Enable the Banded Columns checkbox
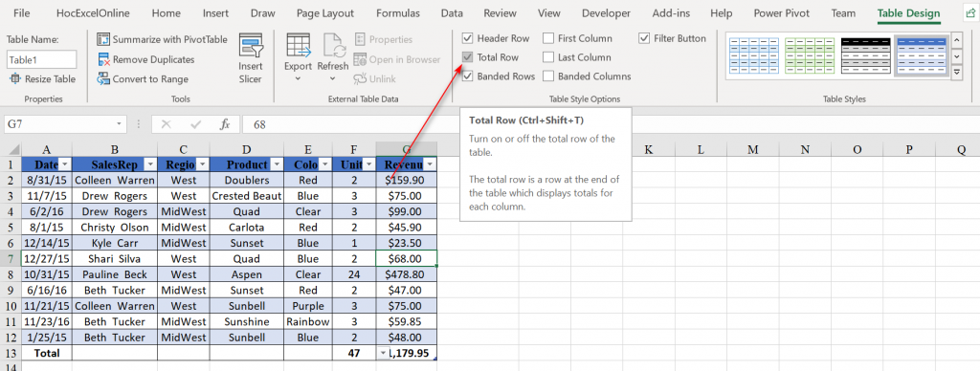The image size is (980, 371). click(x=548, y=76)
